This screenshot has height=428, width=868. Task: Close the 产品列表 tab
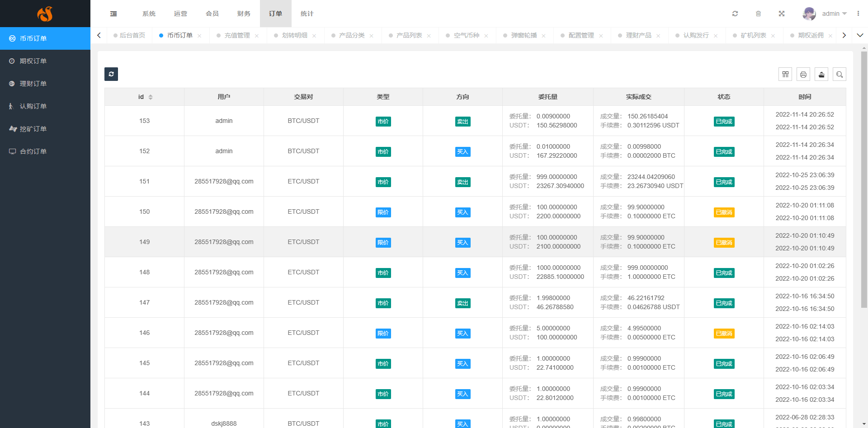coord(429,36)
